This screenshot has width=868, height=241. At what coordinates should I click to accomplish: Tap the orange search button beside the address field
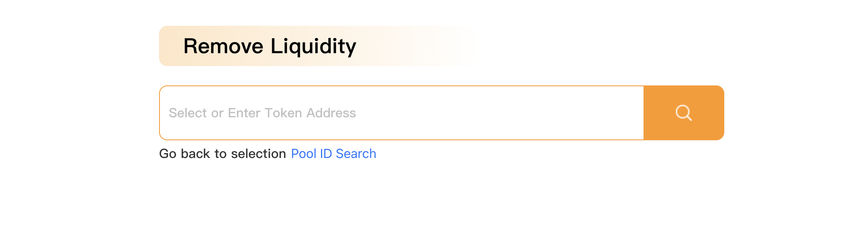click(x=683, y=113)
